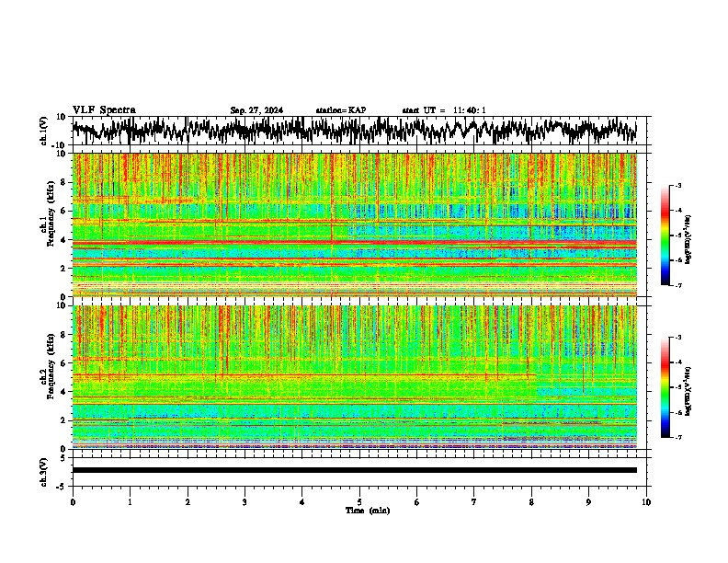
Task: Click the 8 kHz tick of ch.2 spectrogram
Action: click(64, 334)
